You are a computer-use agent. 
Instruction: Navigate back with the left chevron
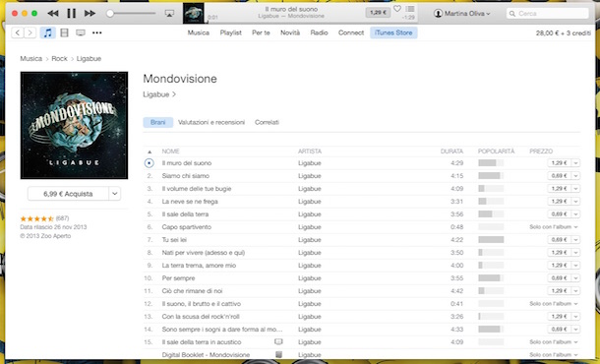(x=18, y=32)
